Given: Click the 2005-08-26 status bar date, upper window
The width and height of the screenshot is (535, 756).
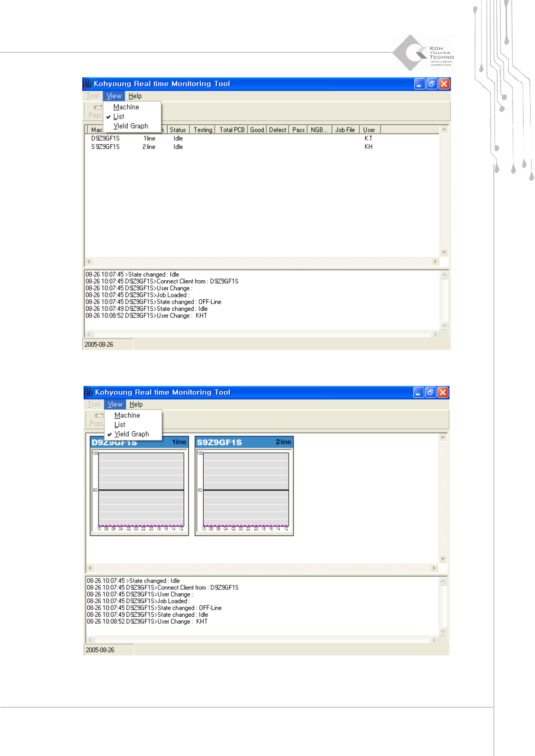Looking at the screenshot, I should (x=99, y=345).
